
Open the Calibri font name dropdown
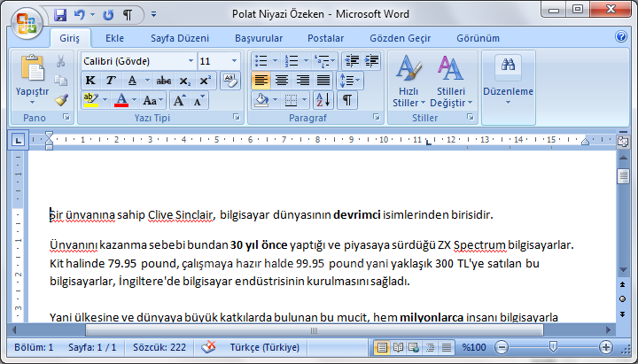(191, 61)
